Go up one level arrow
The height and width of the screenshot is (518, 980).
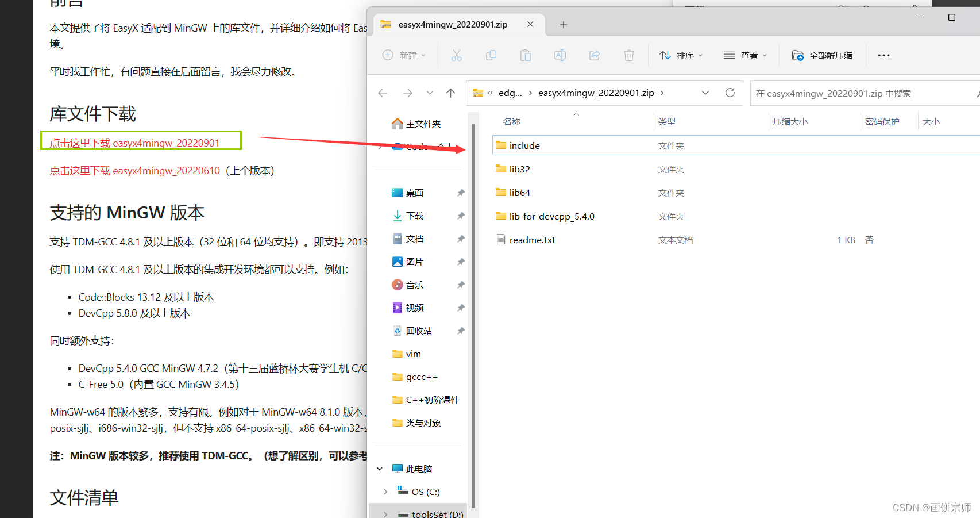pos(451,93)
